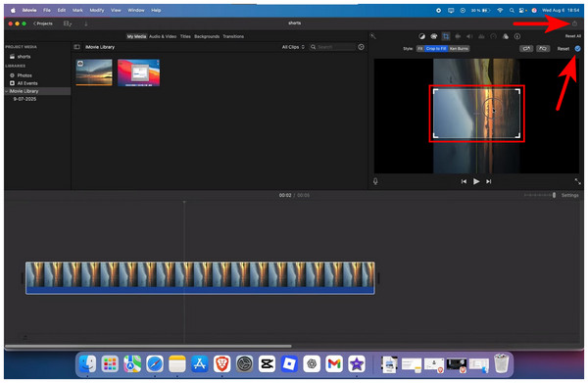The image size is (588, 383).
Task: Open the Stabilization tool
Action: click(x=458, y=36)
